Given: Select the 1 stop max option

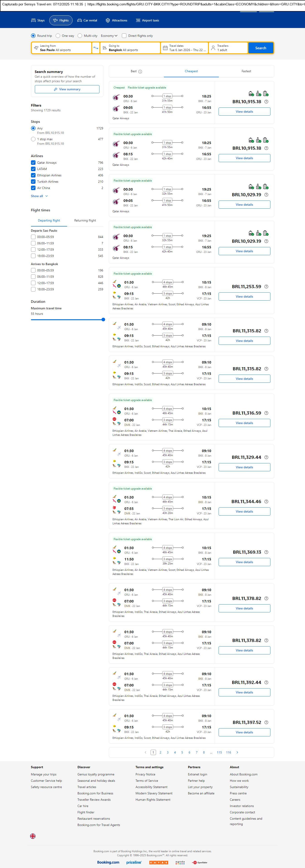Looking at the screenshot, I should pyautogui.click(x=33, y=139).
